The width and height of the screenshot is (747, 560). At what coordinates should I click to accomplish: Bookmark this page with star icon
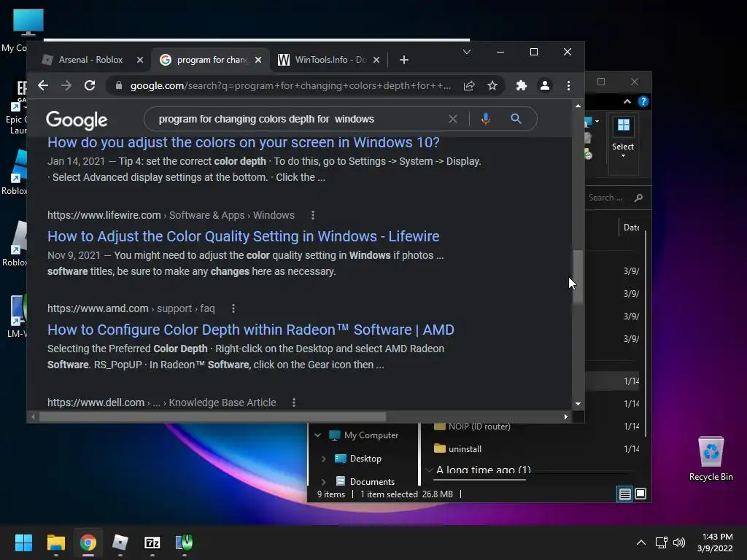point(492,86)
